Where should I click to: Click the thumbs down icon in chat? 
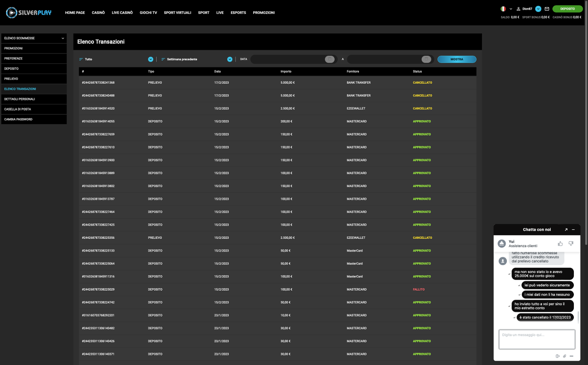click(x=571, y=244)
